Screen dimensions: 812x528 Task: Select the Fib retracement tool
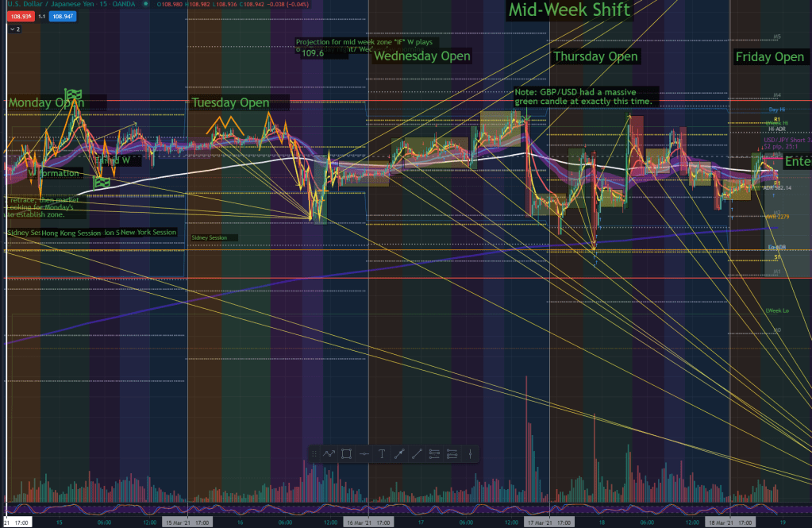click(434, 454)
